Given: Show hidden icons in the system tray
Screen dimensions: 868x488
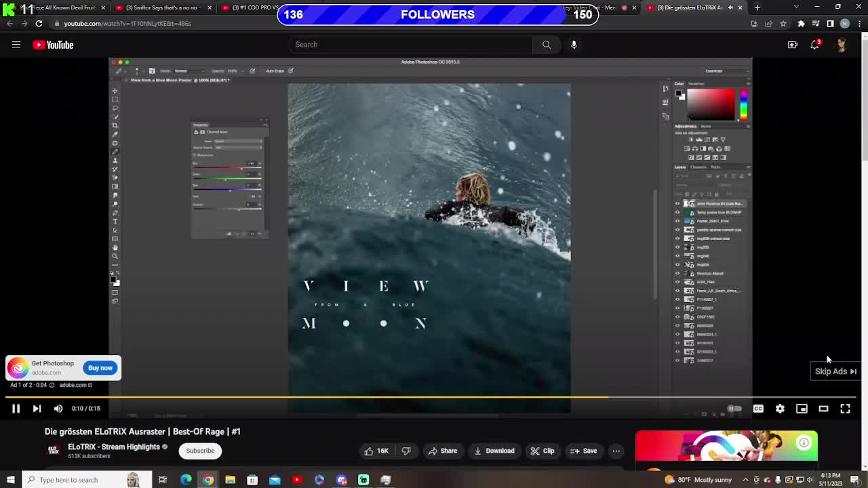Looking at the screenshot, I should coord(745,480).
